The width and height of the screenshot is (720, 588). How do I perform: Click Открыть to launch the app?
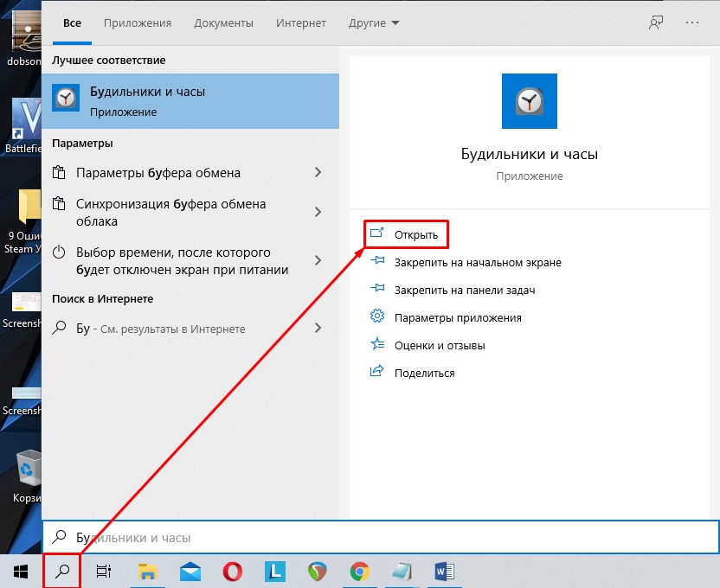(x=416, y=234)
